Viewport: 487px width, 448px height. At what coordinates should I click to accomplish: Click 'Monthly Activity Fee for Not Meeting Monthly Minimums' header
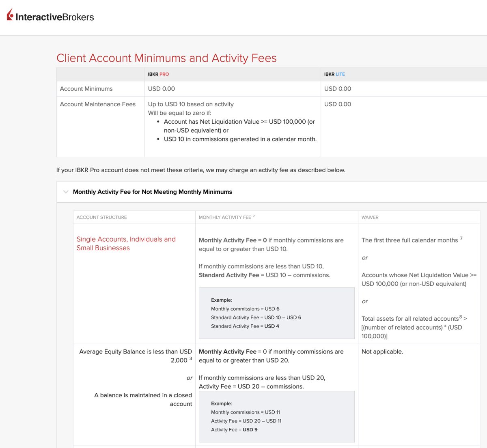[x=153, y=192]
